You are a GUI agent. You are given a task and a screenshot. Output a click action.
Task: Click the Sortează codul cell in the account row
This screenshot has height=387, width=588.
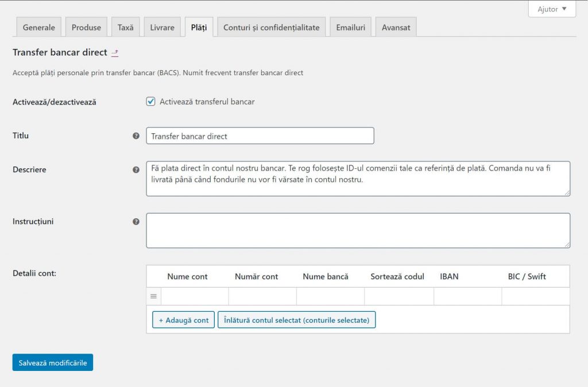(x=399, y=296)
